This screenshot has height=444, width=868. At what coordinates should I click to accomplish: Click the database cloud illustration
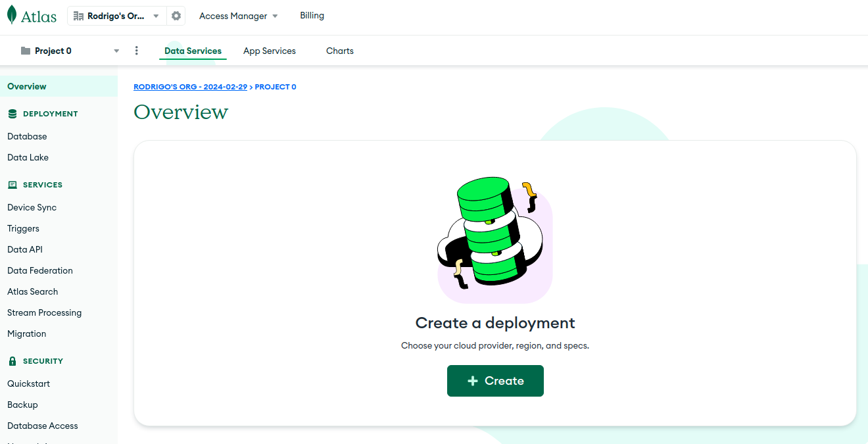click(495, 239)
